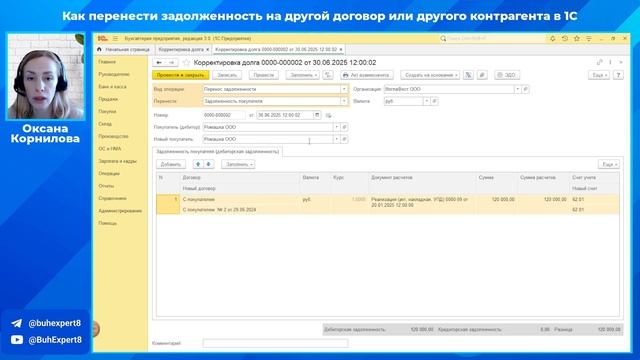Click Записать button

[227, 75]
